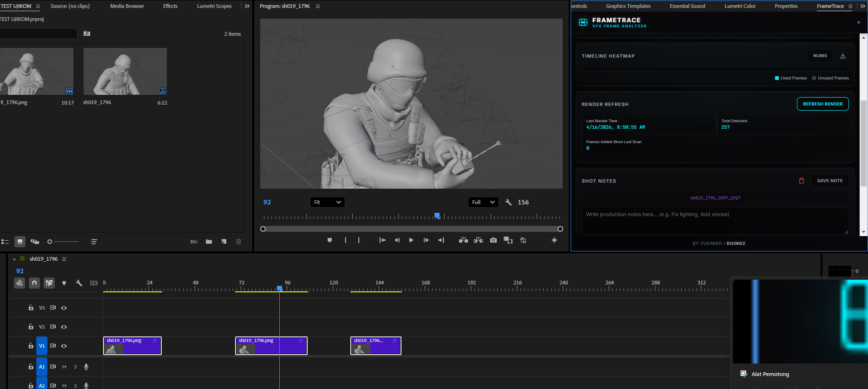Click the REFRESH RENDER button
The height and width of the screenshot is (389, 868).
coord(822,104)
